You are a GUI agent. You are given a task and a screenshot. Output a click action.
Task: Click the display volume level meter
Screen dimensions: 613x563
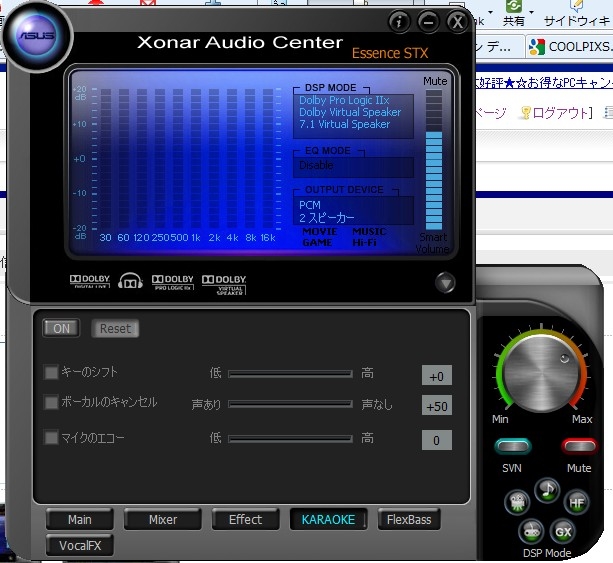434,160
